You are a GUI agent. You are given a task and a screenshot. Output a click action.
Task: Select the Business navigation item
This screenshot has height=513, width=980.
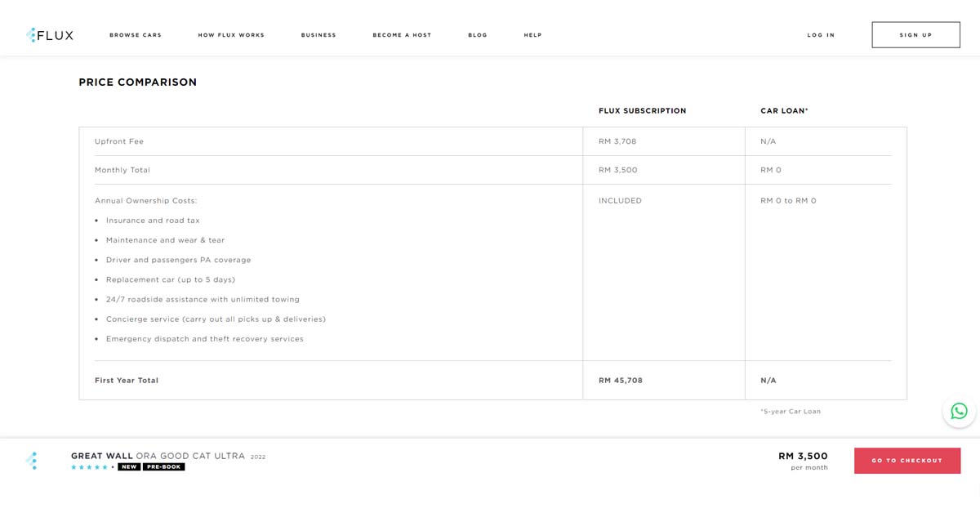(x=318, y=35)
